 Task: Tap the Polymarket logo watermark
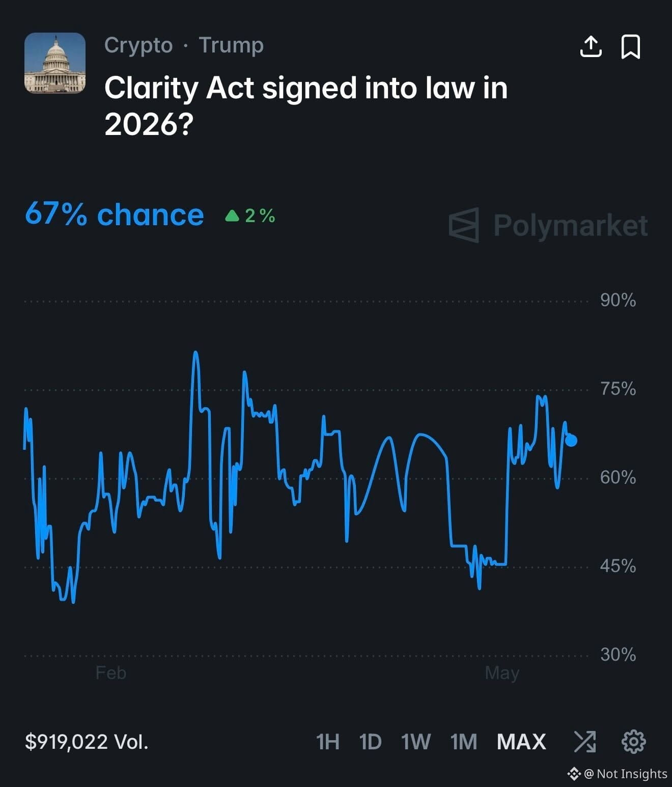tap(548, 225)
